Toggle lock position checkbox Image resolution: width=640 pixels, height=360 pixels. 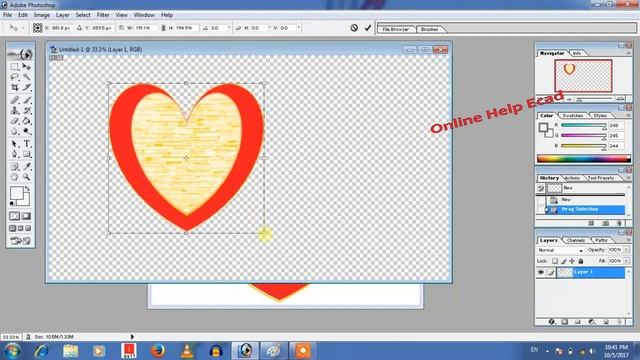pos(572,261)
